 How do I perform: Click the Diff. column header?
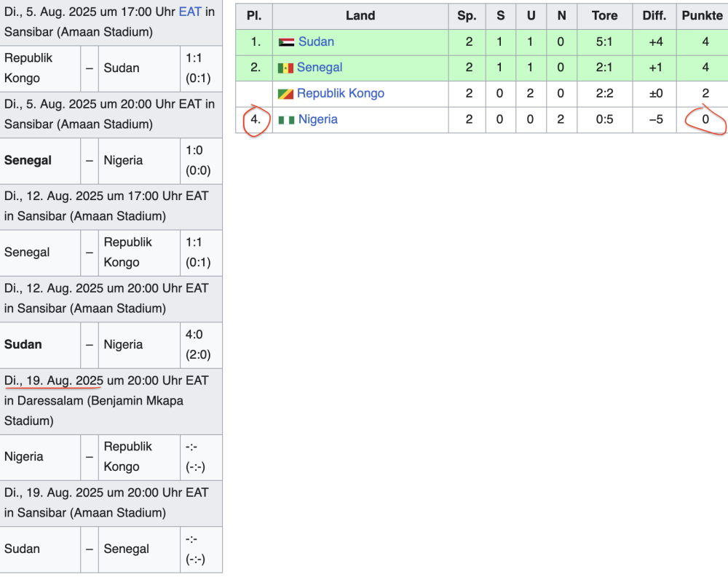click(x=654, y=15)
